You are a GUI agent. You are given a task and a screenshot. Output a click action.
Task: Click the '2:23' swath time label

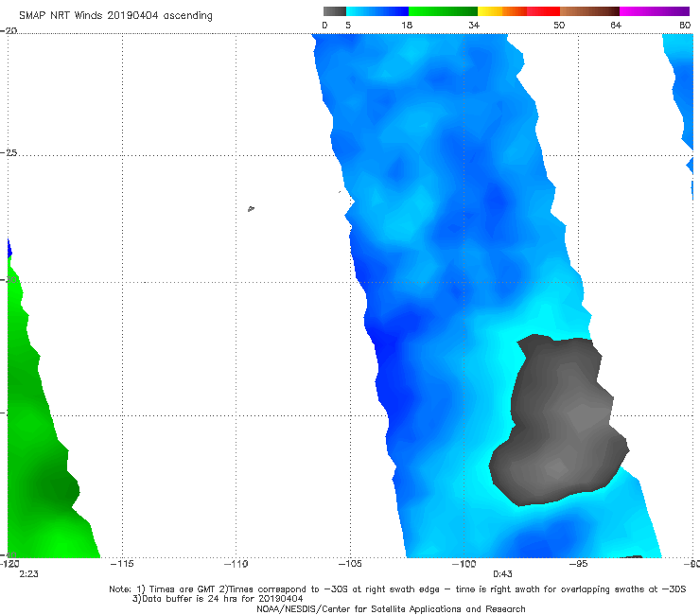pyautogui.click(x=28, y=574)
